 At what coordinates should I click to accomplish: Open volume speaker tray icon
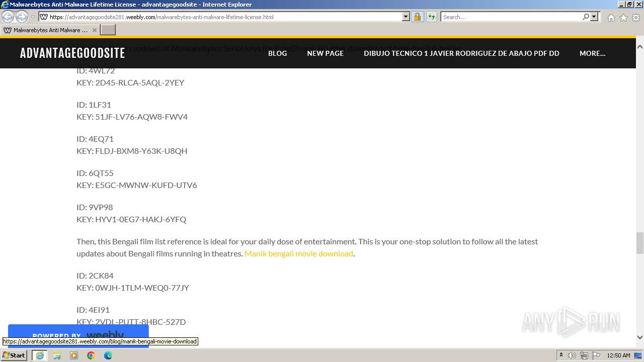(572, 355)
